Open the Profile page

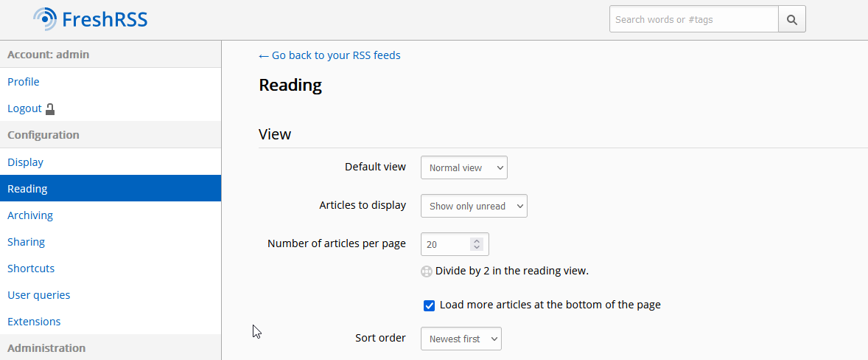click(24, 82)
